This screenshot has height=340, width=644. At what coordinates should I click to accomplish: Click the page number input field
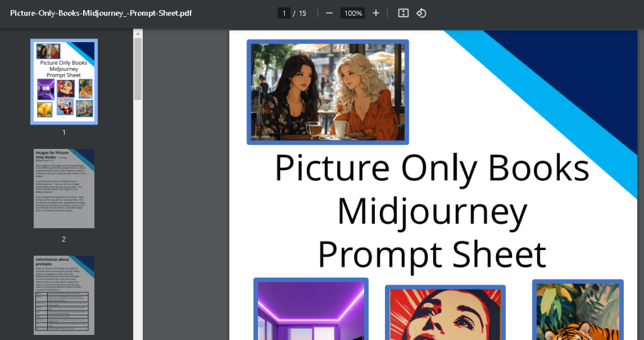click(x=284, y=13)
